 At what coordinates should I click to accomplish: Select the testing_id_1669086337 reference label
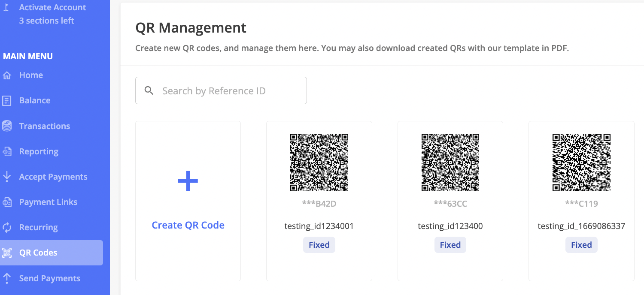(581, 226)
